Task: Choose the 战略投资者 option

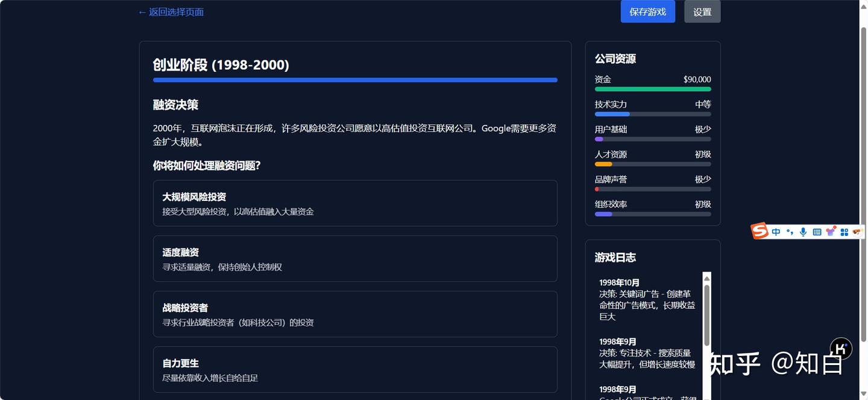Action: [355, 314]
